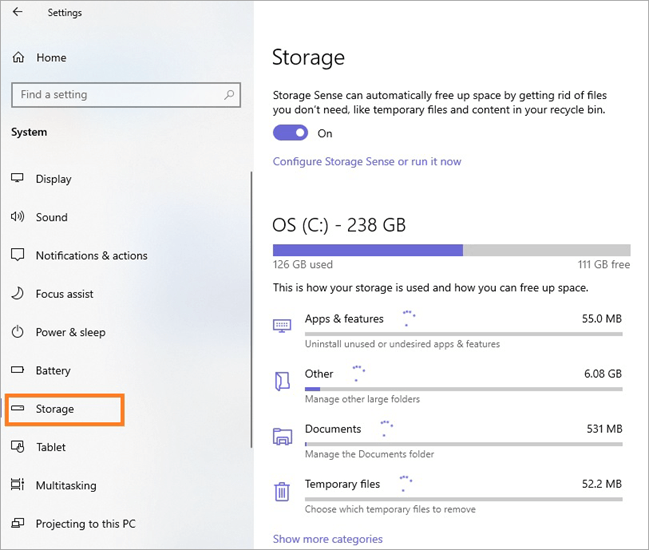Turn off the Storage Sense toggle
This screenshot has width=649, height=550.
click(x=290, y=133)
